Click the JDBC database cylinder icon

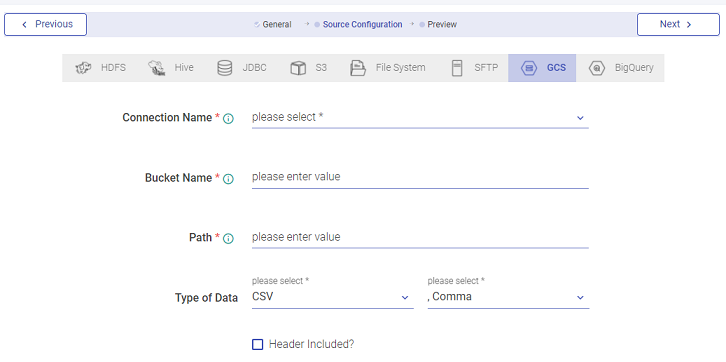225,68
